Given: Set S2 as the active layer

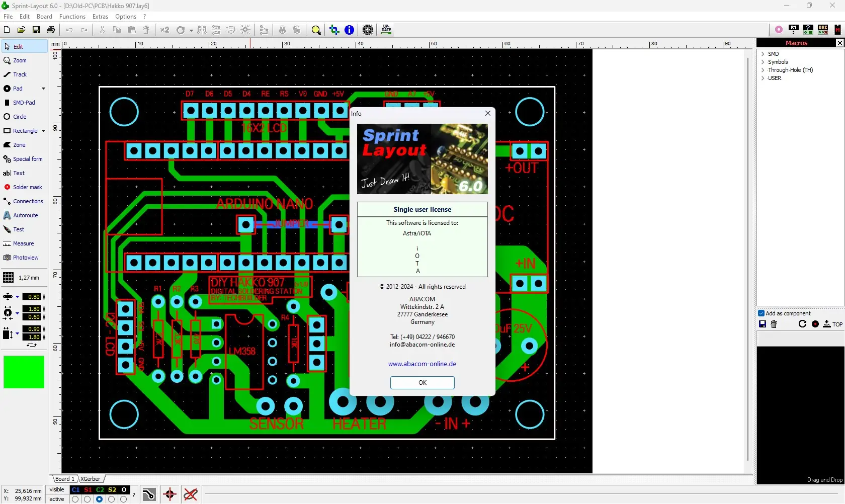Looking at the screenshot, I should click(x=112, y=499).
